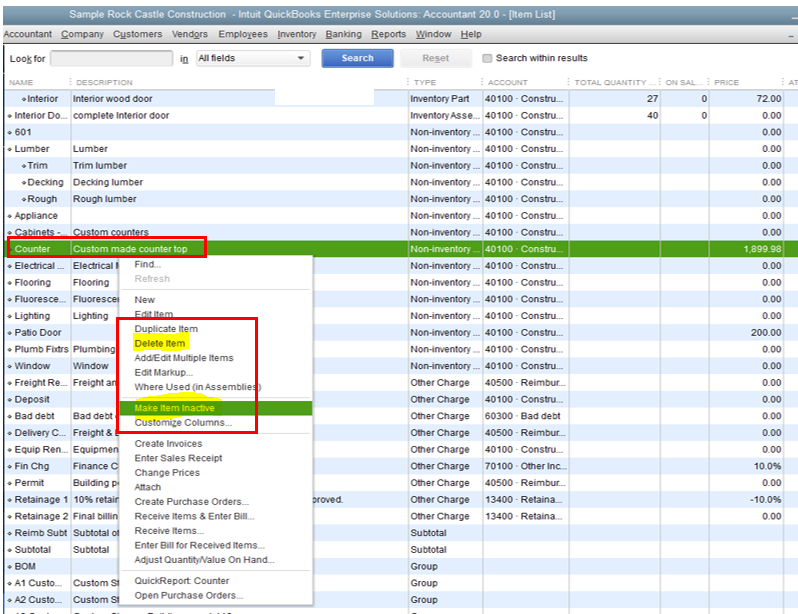Select the Decking lumber sub-item row

click(x=401, y=182)
